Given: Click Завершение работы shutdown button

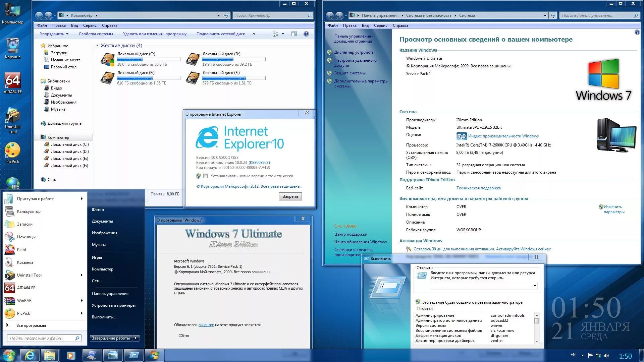Looking at the screenshot, I should (111, 338).
